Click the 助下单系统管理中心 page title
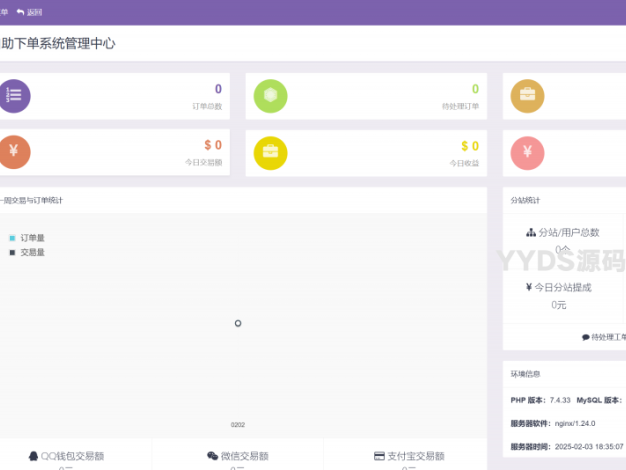 pyautogui.click(x=58, y=43)
